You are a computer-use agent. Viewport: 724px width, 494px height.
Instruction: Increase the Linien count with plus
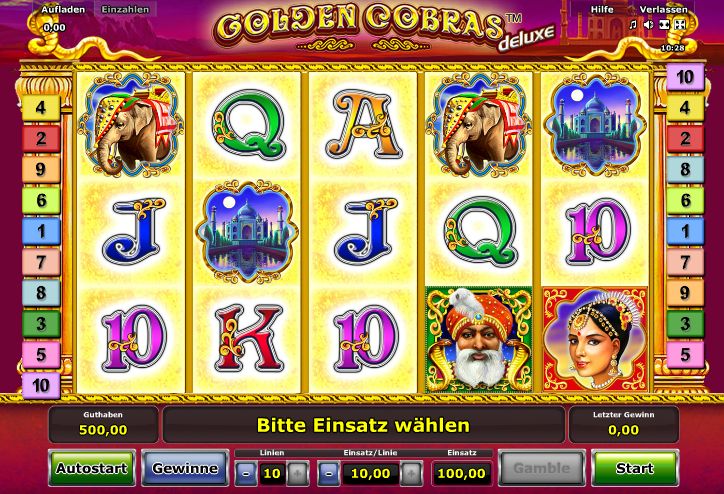point(298,473)
